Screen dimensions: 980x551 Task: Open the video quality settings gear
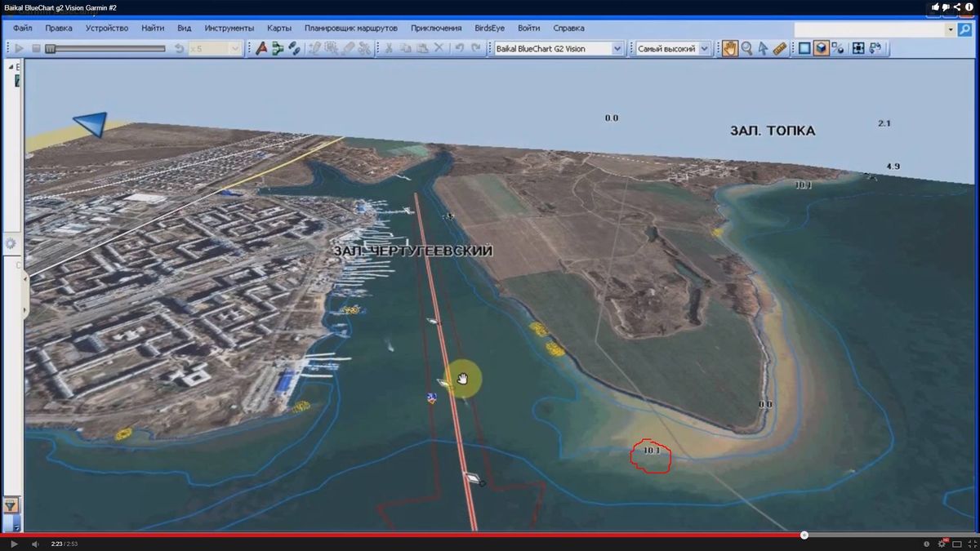click(x=942, y=544)
